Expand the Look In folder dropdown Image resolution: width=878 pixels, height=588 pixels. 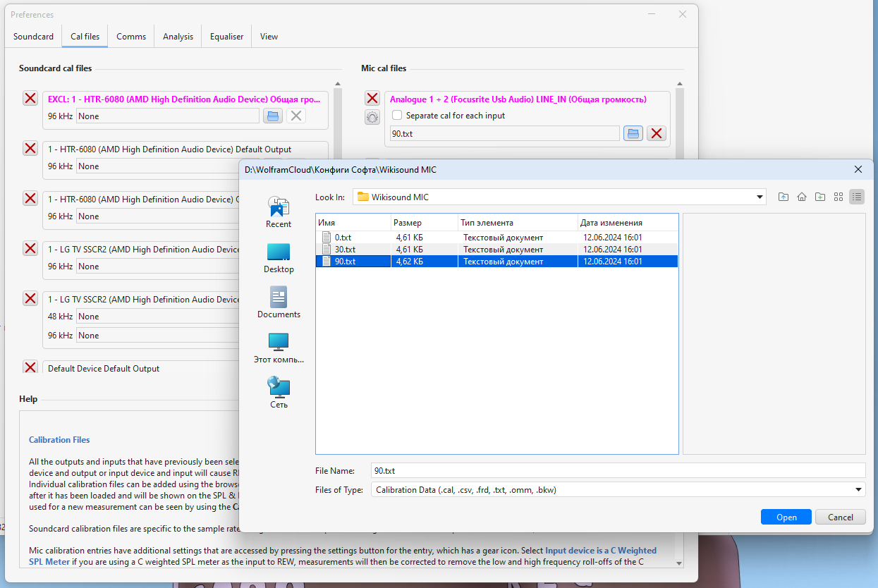(760, 197)
